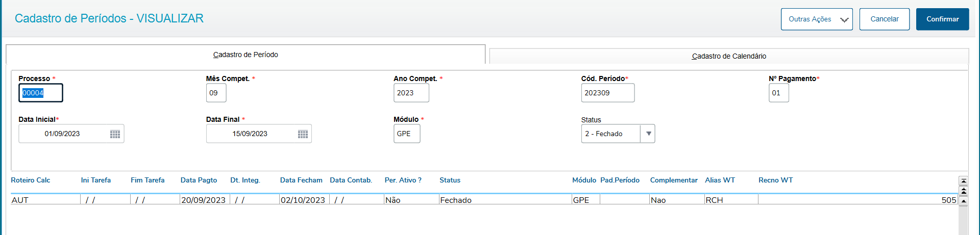The width and height of the screenshot is (980, 235).
Task: Click the Data Pagto column header
Action: (x=199, y=180)
